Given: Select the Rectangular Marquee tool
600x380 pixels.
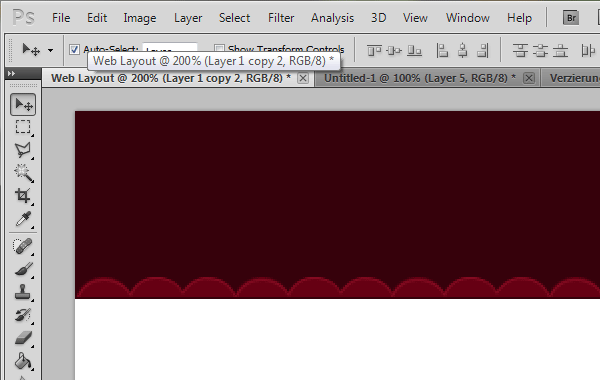Looking at the screenshot, I should 23,127.
